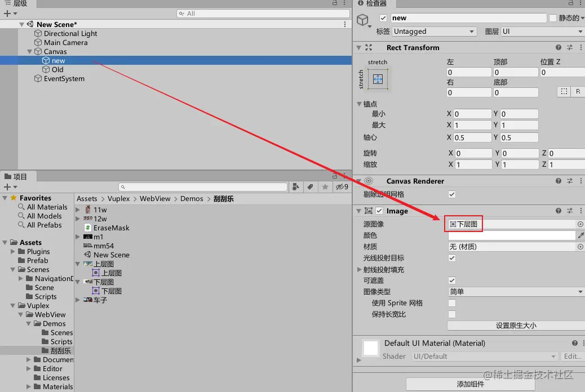Toggle the Image component enabled checkbox
This screenshot has height=392, width=585.
379,211
